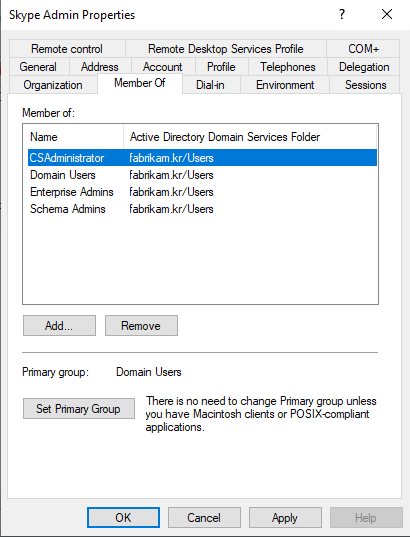Confirm with the OK button
This screenshot has width=410, height=537.
(123, 517)
